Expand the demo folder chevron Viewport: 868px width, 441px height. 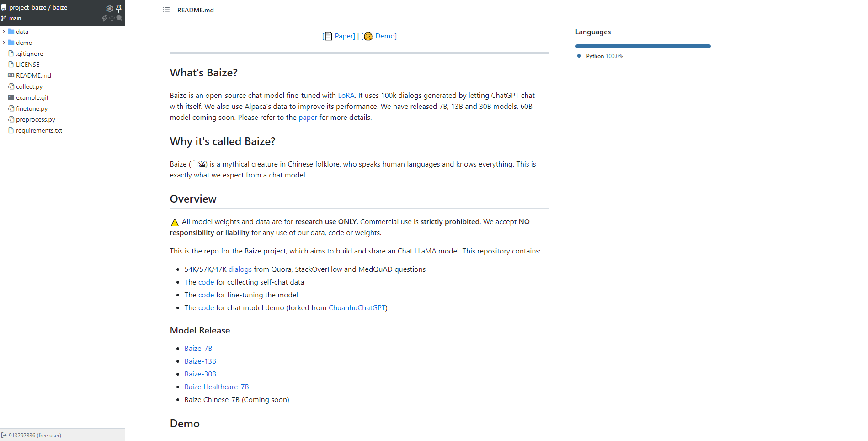pyautogui.click(x=4, y=43)
